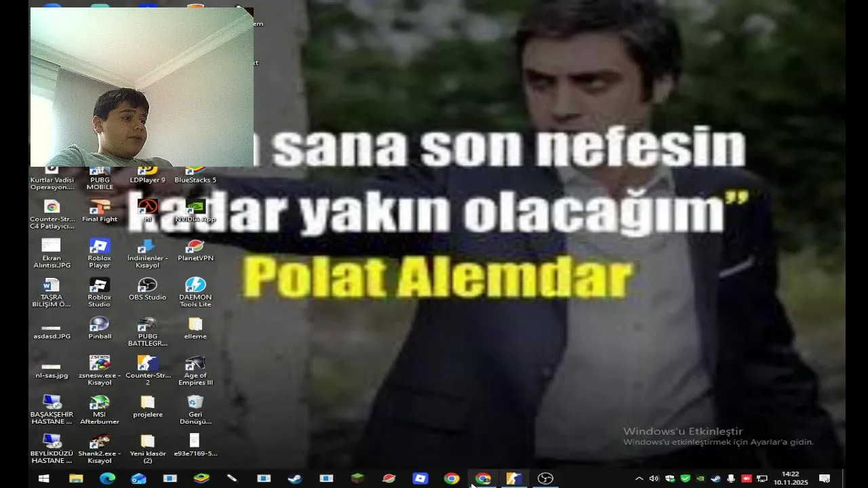The height and width of the screenshot is (488, 868).
Task: Launch the Roblox Studio desktop icon
Action: pyautogui.click(x=100, y=292)
